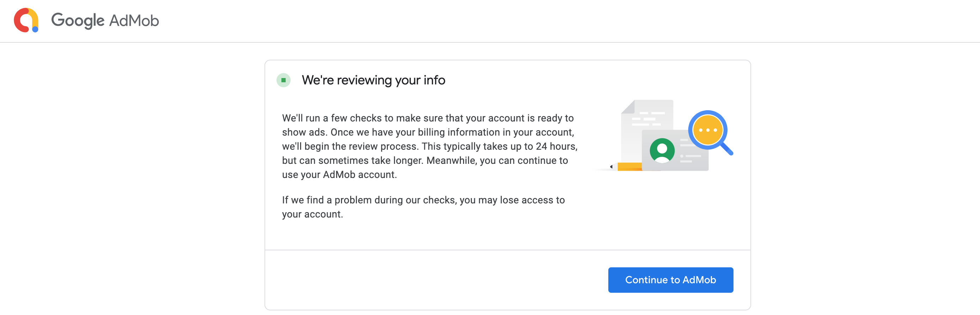The image size is (980, 315).
Task: Click the word Google in the header
Action: point(78,20)
